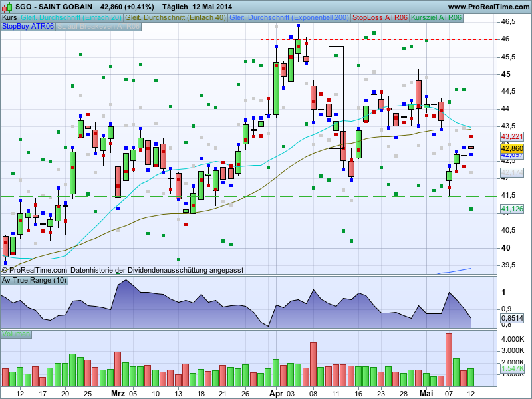
Task: Select the Gleit. Durchschnitt (Exponentiell 200) label
Action: (x=289, y=18)
